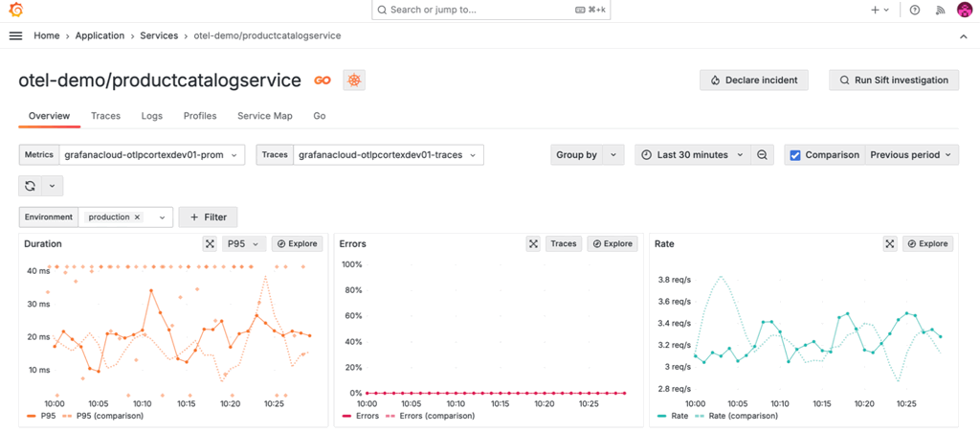Image resolution: width=980 pixels, height=433 pixels.
Task: Click the otel-demo/productcatalogservice page heading
Action: tap(160, 80)
